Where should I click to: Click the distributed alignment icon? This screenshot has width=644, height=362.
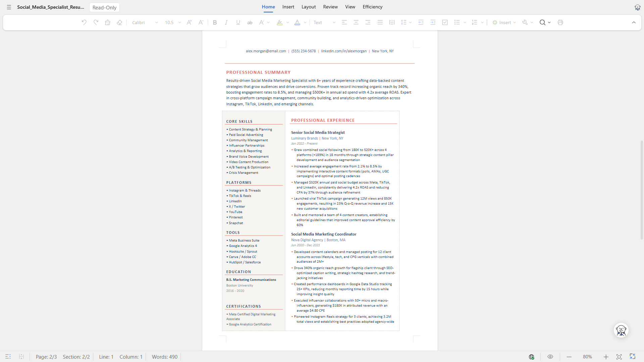(392, 22)
